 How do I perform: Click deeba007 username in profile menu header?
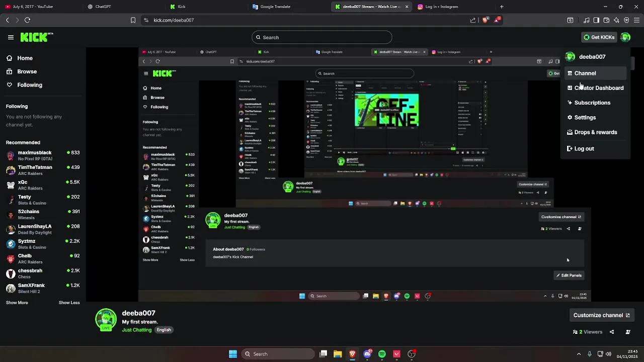[x=592, y=57]
